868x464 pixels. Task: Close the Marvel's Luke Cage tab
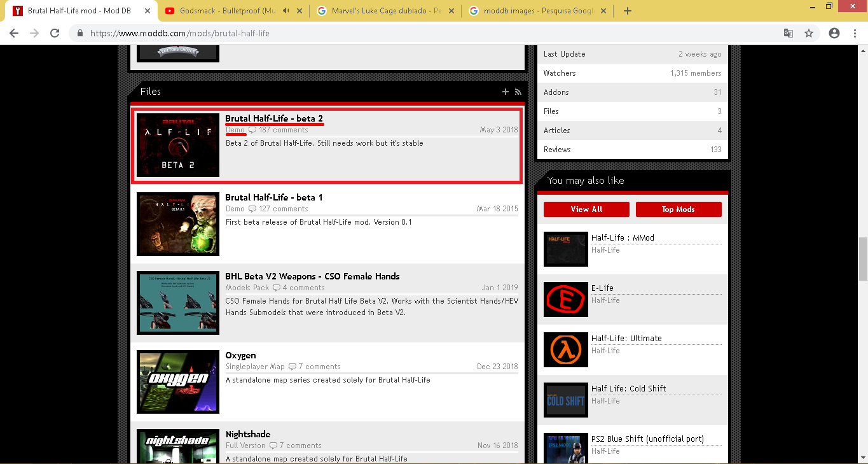(x=451, y=11)
